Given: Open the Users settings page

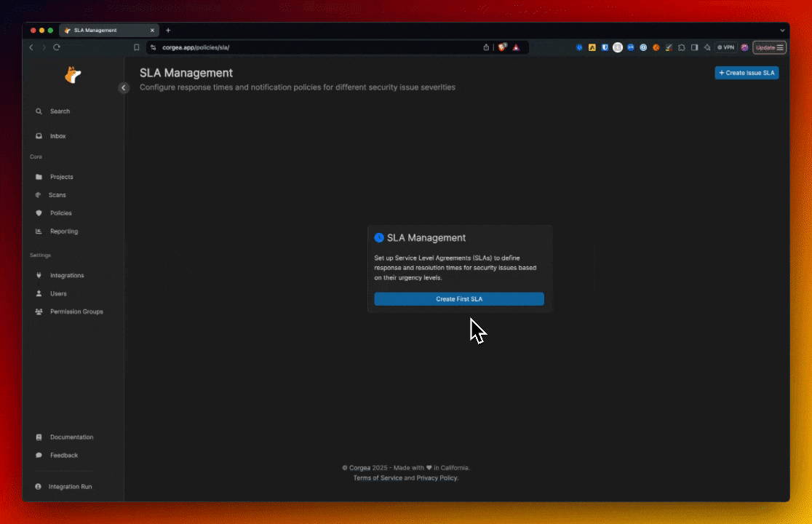Looking at the screenshot, I should click(x=58, y=293).
